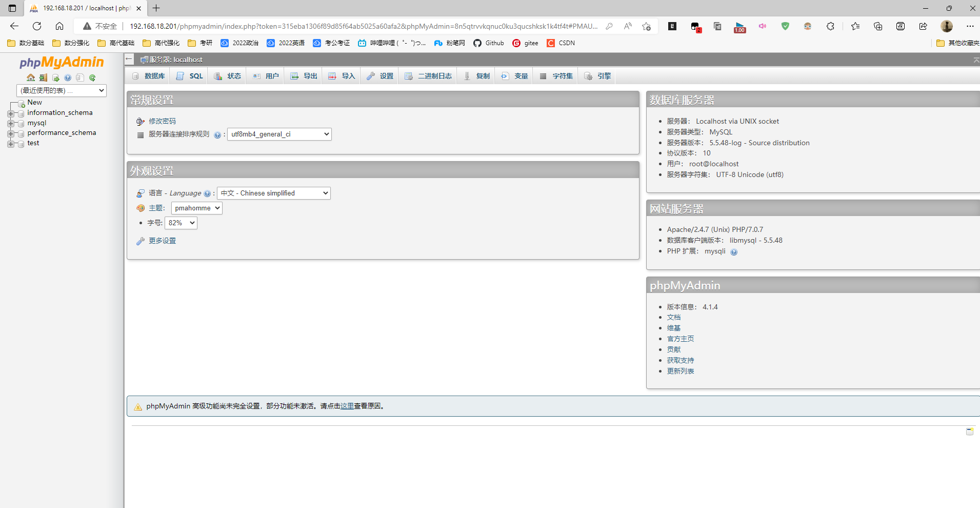Expand the information_schema database tree node
980x508 pixels.
coord(11,113)
